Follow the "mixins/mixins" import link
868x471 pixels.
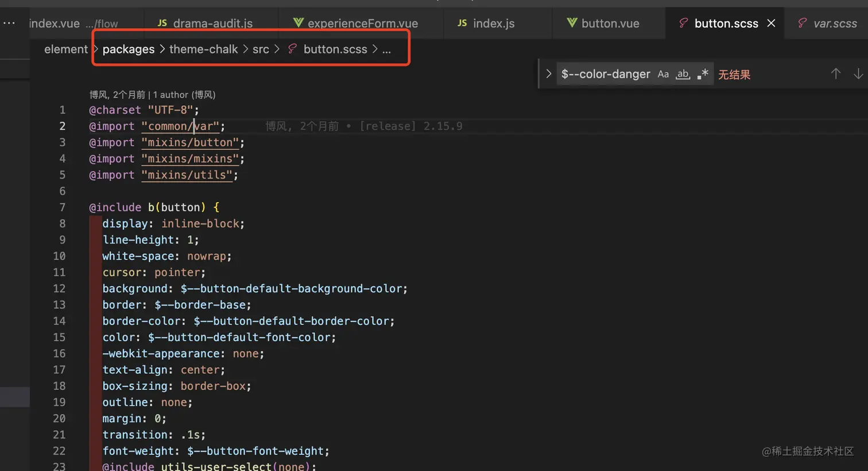tap(190, 159)
